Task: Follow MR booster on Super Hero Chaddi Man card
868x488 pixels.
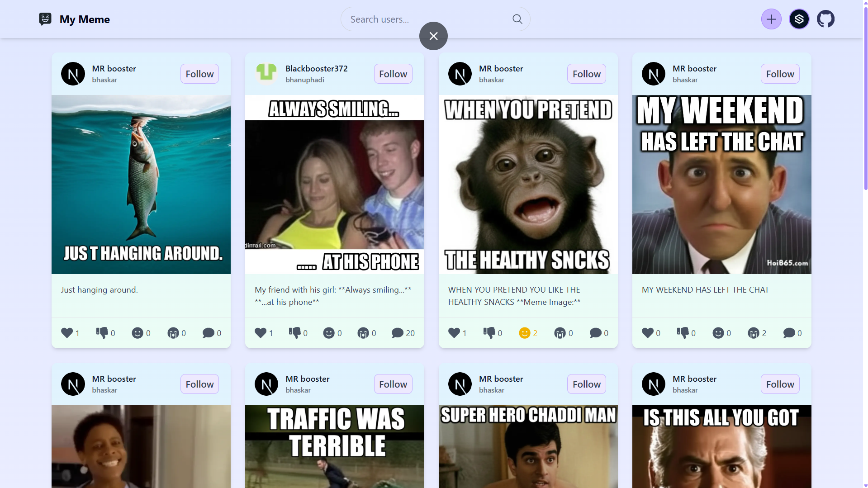Action: coord(587,384)
